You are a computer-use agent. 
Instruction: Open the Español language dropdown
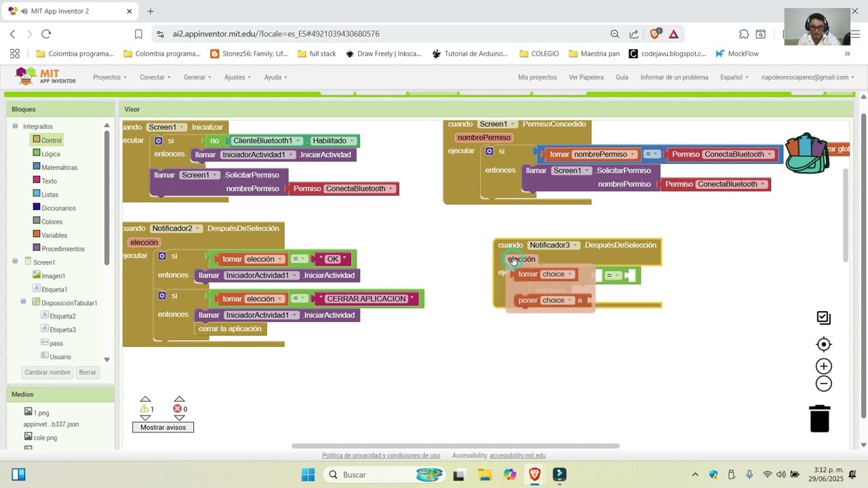pos(734,77)
